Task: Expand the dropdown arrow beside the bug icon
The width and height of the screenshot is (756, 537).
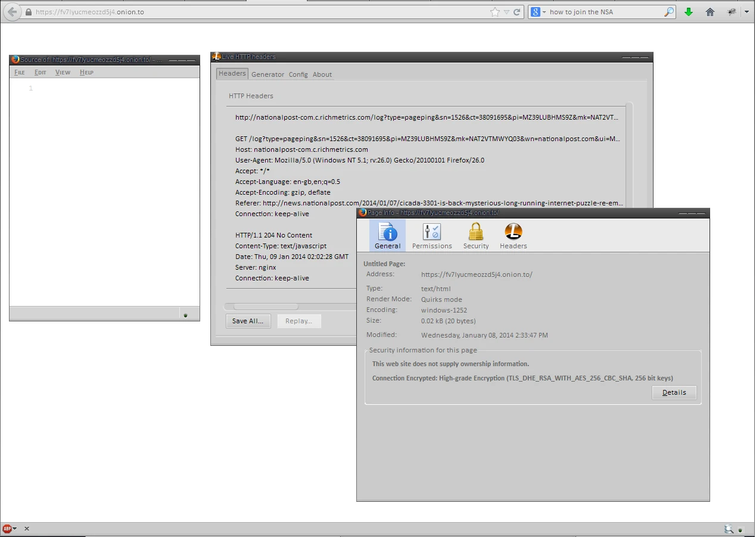Action: coord(746,12)
